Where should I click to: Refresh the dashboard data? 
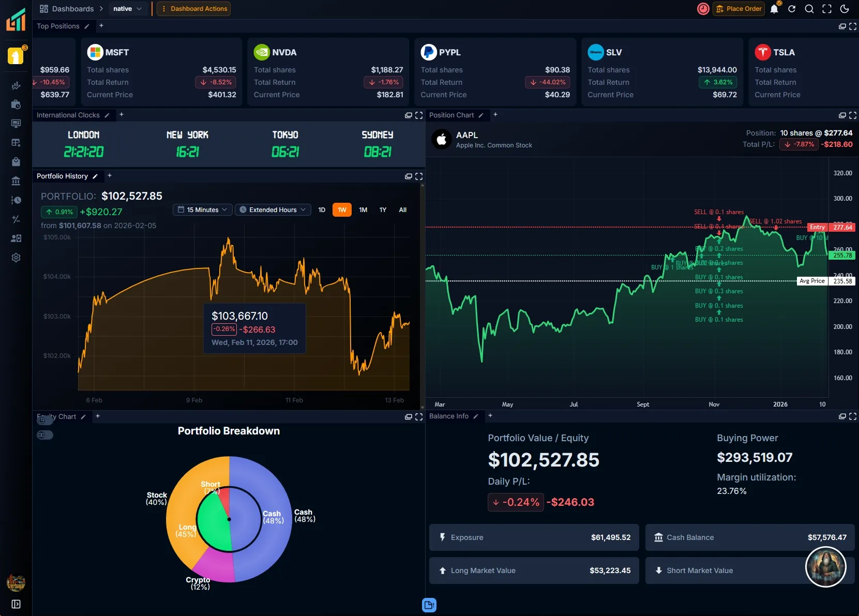(x=792, y=9)
